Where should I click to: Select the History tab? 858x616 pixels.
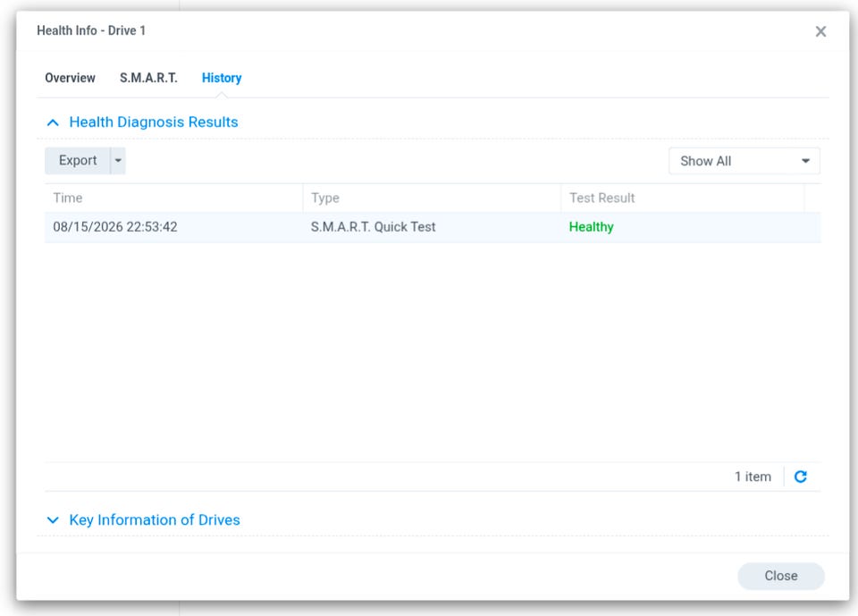tap(222, 78)
